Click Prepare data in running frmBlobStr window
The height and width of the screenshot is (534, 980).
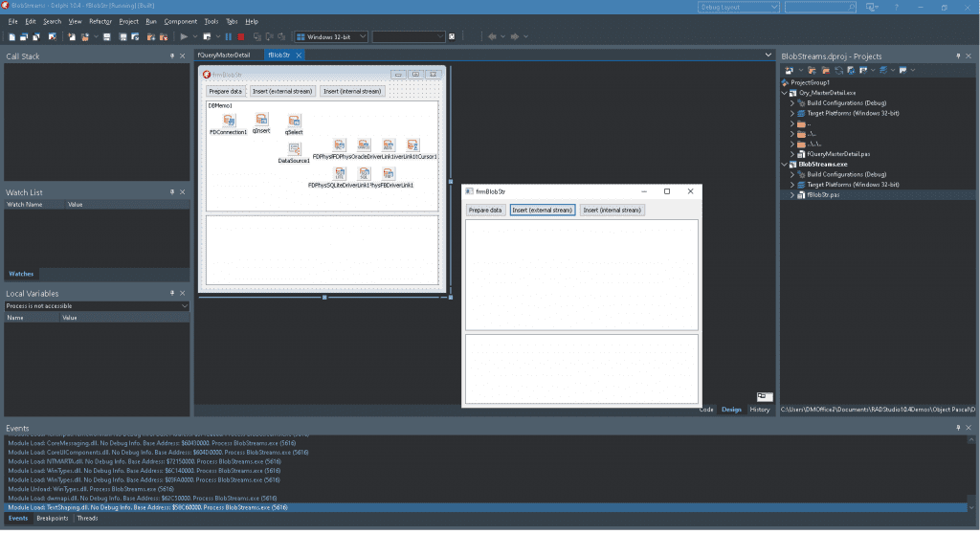[485, 211]
